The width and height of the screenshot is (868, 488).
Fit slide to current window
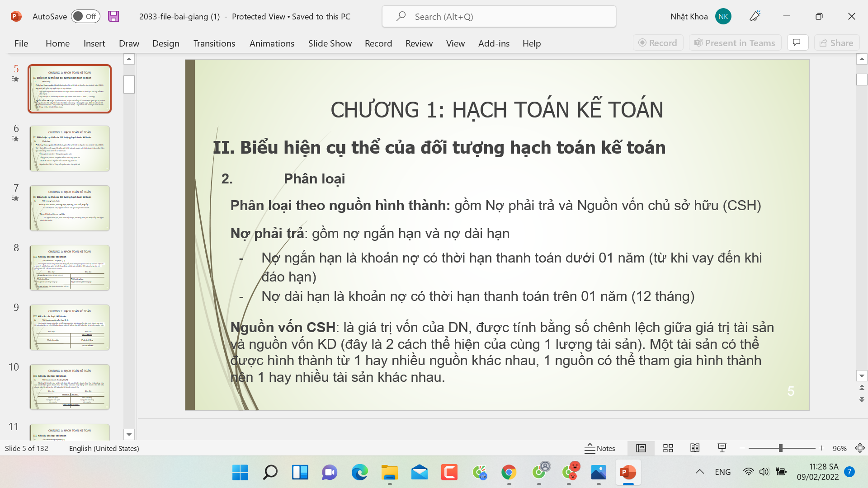[859, 448]
